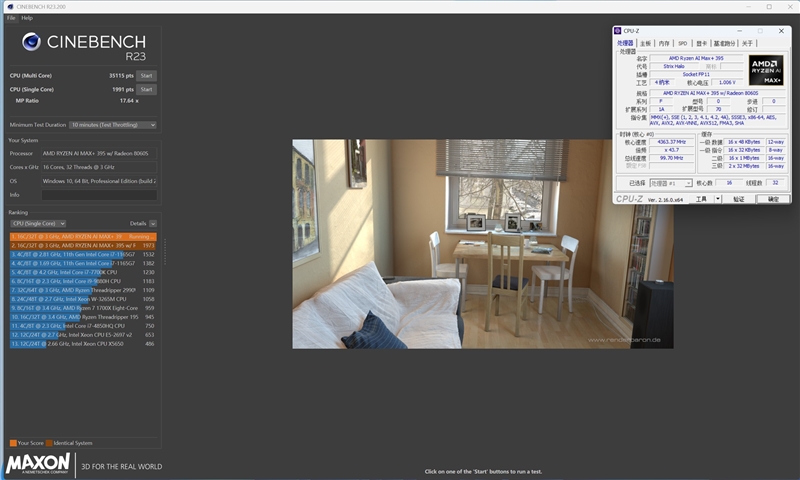
Task: Click the 确定 button in CPU-Z
Action: click(773, 199)
